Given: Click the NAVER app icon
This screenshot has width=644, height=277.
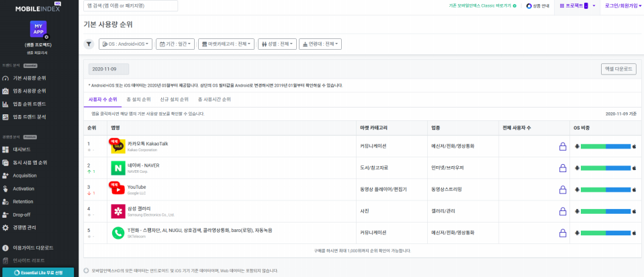Looking at the screenshot, I should 118,167.
